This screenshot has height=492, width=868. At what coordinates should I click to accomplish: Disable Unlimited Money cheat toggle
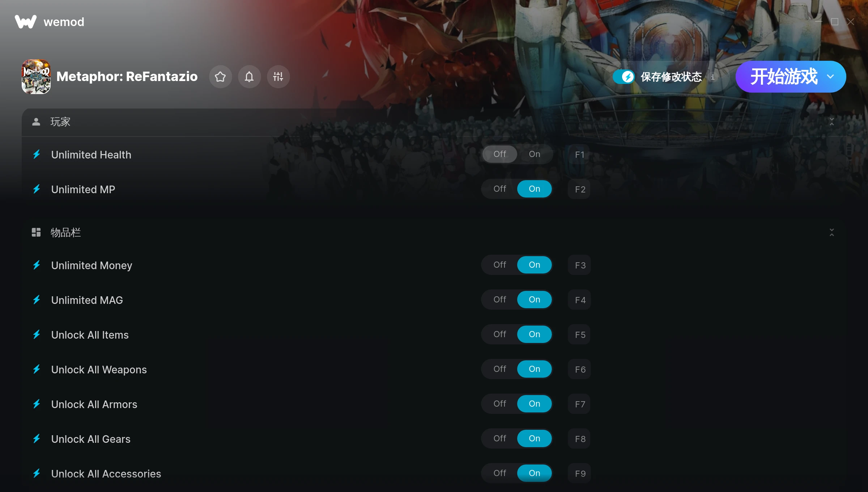(x=500, y=265)
